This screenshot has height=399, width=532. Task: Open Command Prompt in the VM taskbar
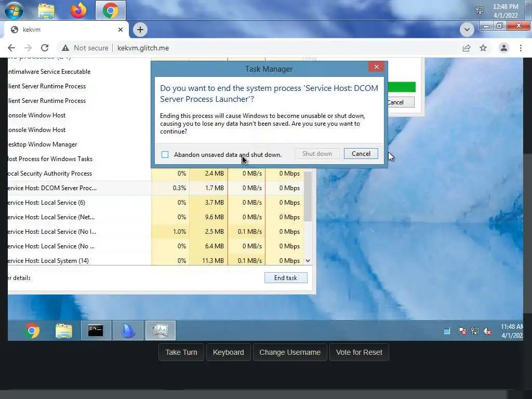96,331
